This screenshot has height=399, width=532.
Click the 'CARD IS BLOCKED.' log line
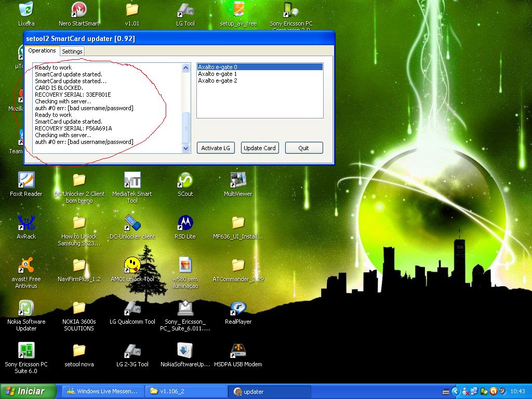coord(59,88)
